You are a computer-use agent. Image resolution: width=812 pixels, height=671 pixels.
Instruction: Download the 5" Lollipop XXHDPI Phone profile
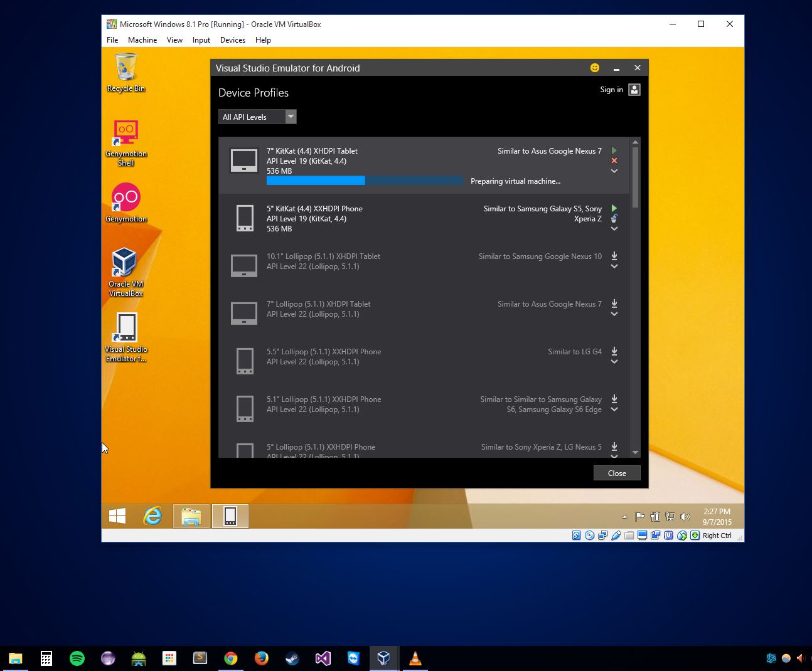[x=614, y=446]
